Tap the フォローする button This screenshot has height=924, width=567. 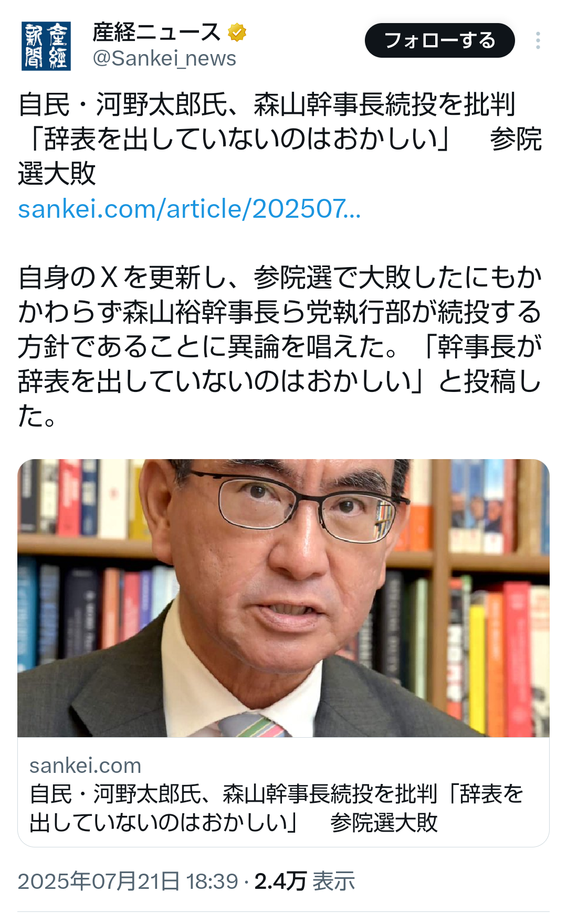439,40
